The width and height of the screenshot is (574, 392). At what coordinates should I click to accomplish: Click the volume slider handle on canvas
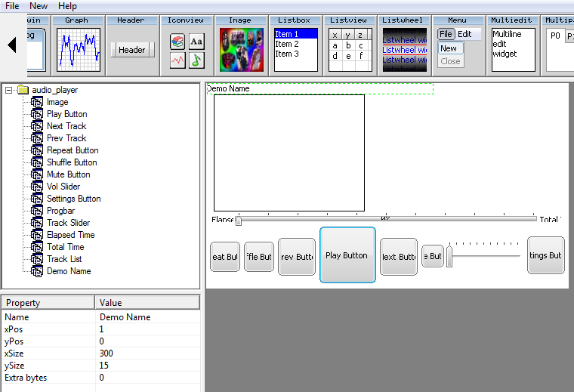point(449,257)
